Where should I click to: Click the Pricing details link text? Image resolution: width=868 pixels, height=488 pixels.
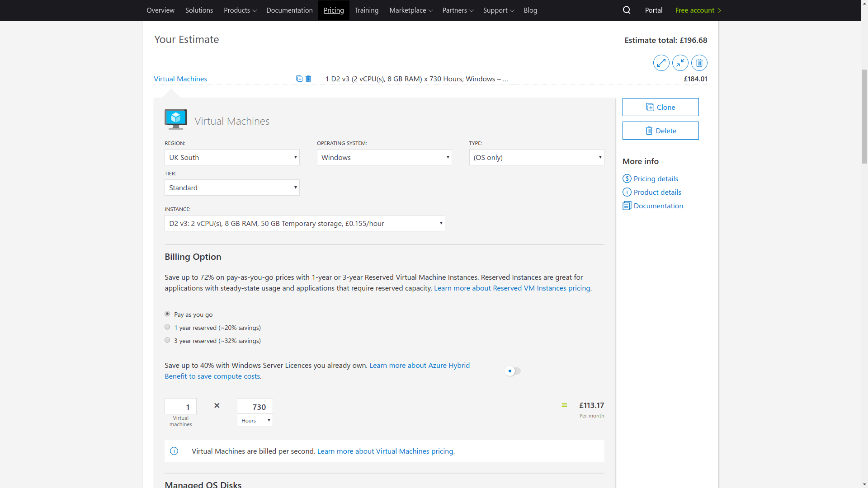click(656, 178)
